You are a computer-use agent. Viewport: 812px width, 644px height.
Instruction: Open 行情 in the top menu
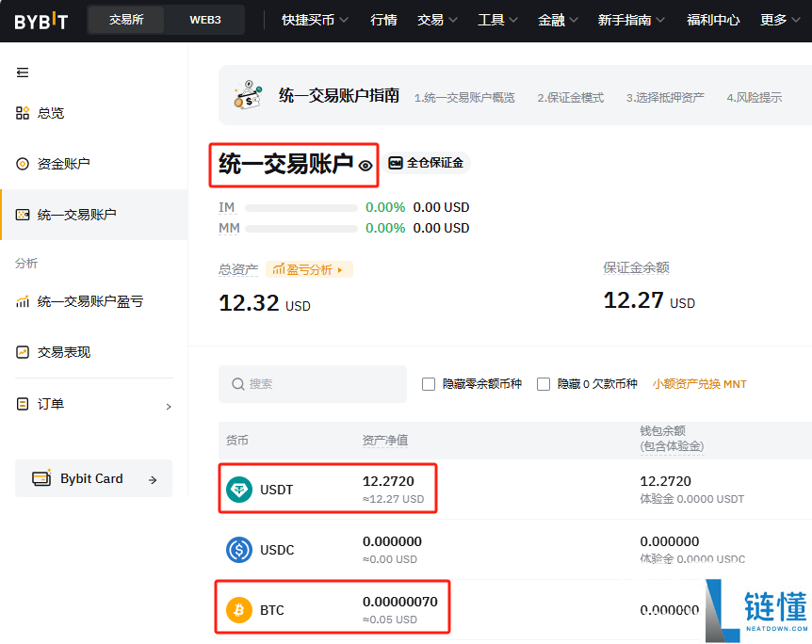[x=383, y=20]
